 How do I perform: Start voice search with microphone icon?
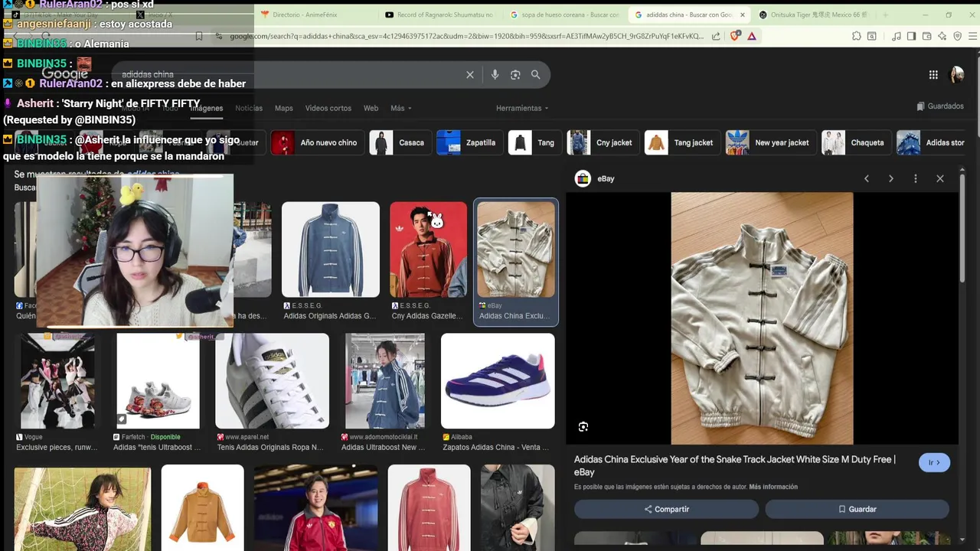[x=495, y=74]
